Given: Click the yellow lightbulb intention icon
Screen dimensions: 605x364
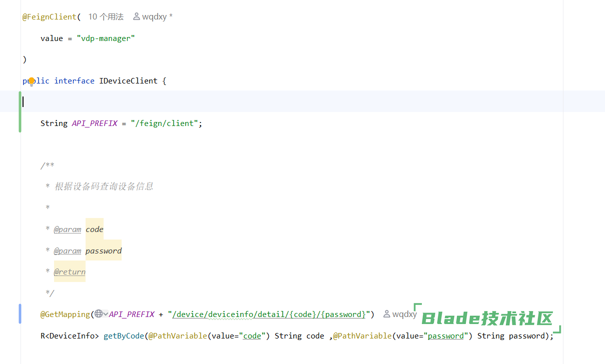Looking at the screenshot, I should click(32, 81).
